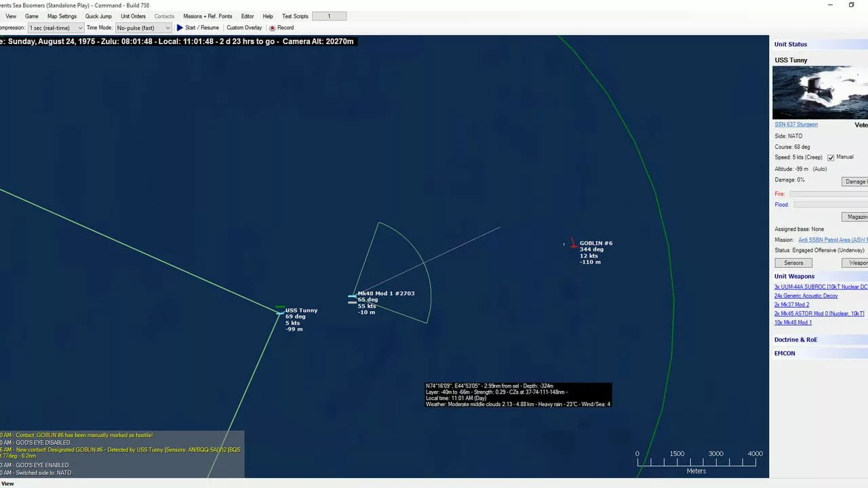Click the Unit Status panel header
Screen dimensions: 868x488
click(x=791, y=44)
